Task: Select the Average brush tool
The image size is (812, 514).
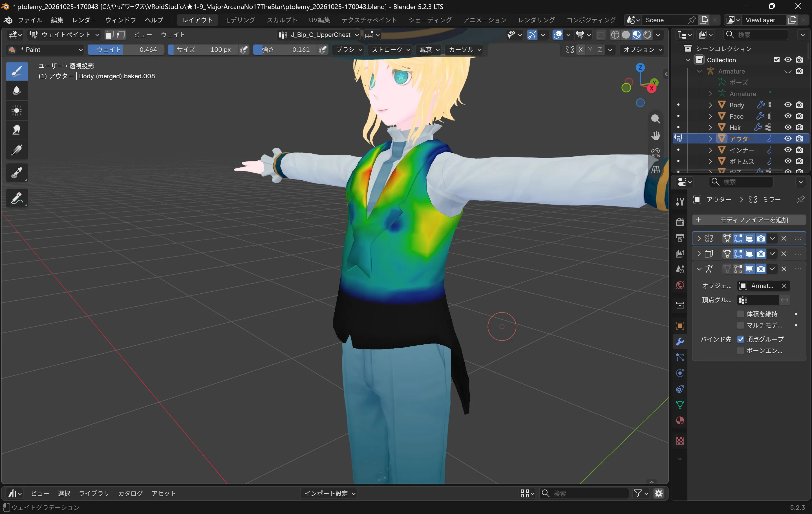Action: (x=17, y=110)
